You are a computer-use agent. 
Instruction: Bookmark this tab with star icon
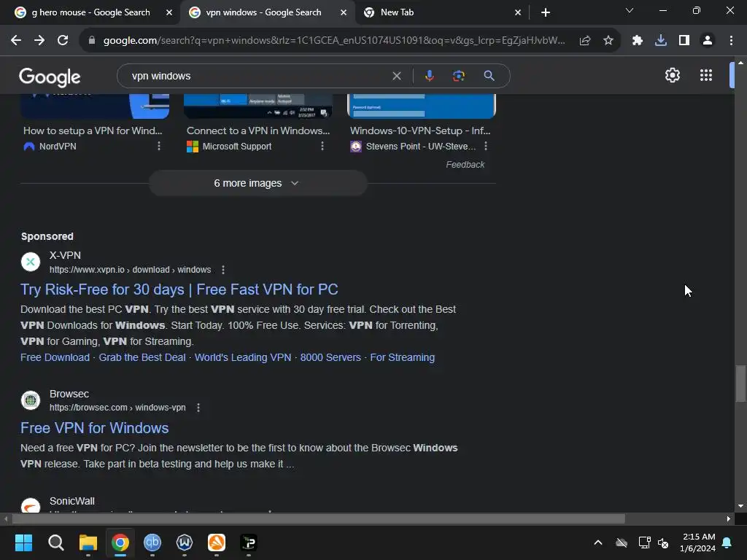pyautogui.click(x=608, y=41)
